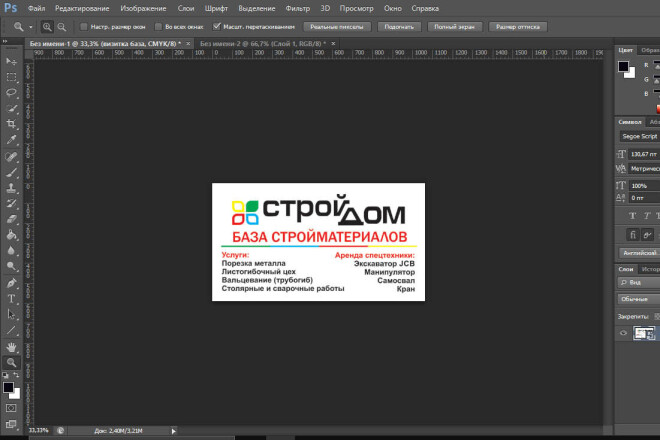Select the Zoom tool in toolbox
The image size is (660, 440).
11,363
